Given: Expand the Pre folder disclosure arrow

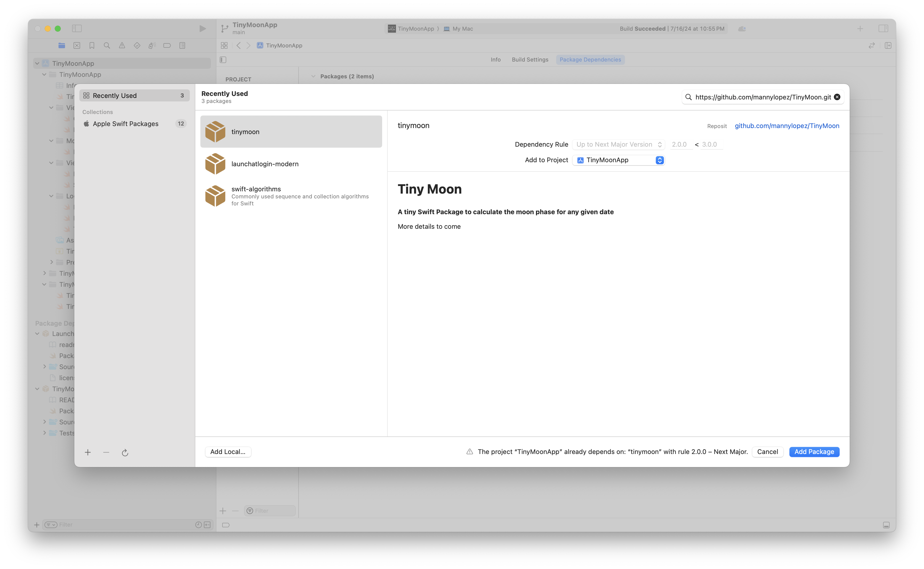Looking at the screenshot, I should click(51, 262).
